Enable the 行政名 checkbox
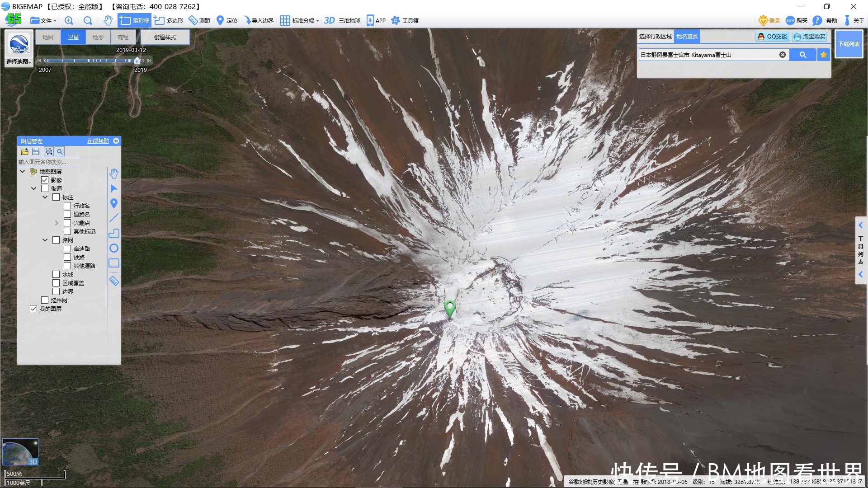 (x=67, y=206)
